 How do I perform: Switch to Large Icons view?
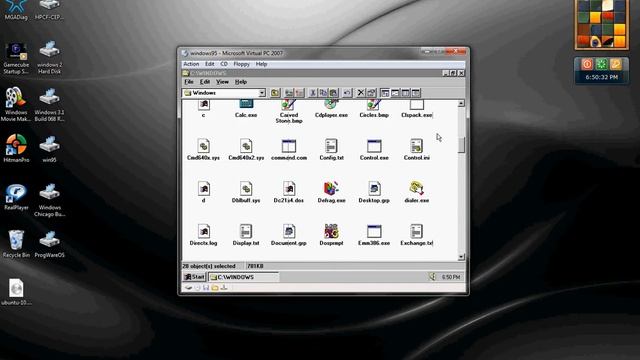(x=384, y=93)
